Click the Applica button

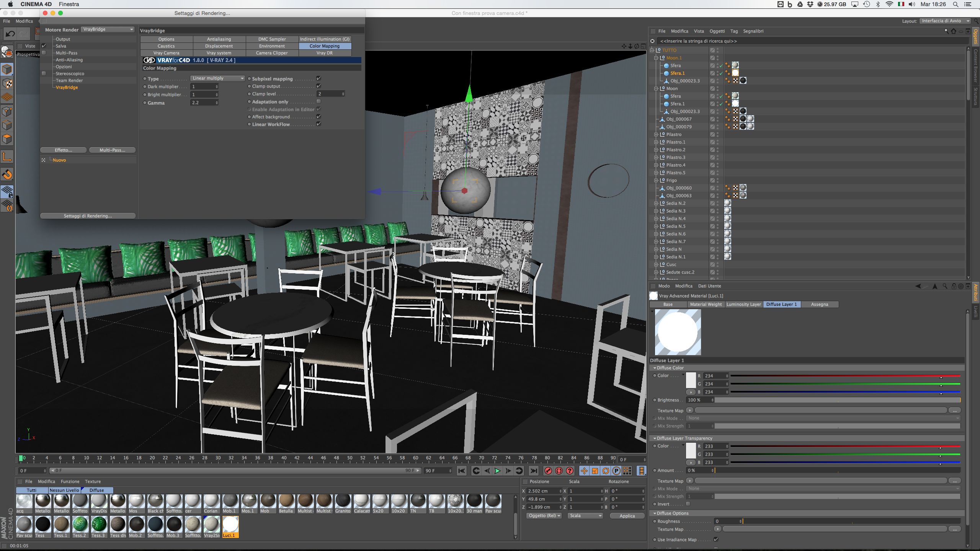click(x=627, y=516)
